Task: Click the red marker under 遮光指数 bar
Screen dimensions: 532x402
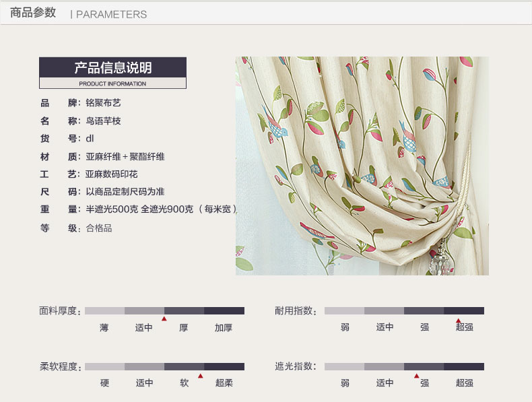Action: 416,376
